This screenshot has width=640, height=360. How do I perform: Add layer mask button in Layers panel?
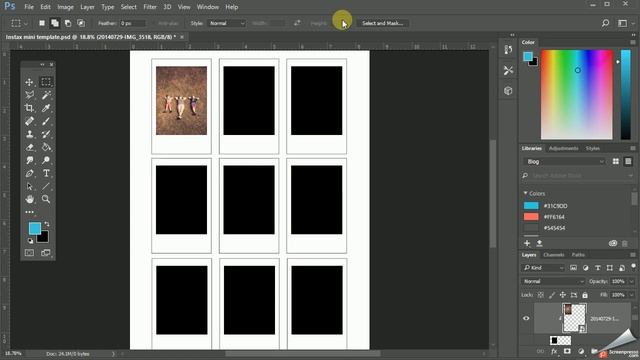coord(567,351)
